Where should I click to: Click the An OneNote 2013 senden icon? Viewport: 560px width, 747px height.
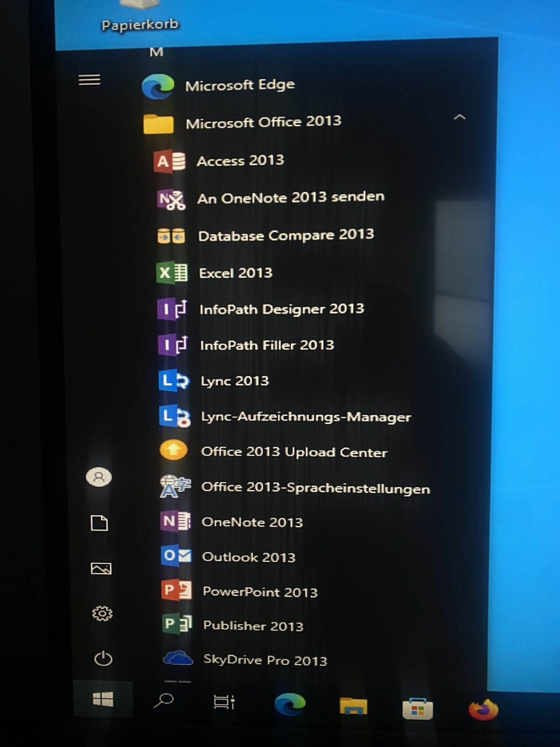click(171, 199)
